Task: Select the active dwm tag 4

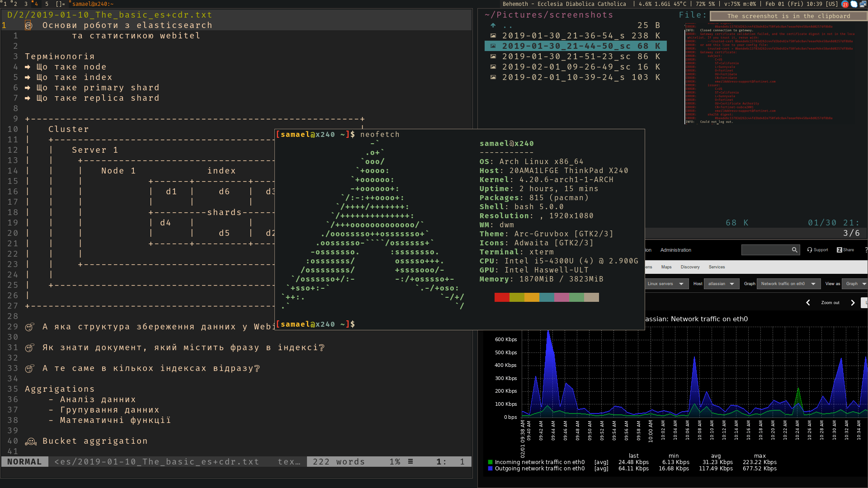Action: coord(36,4)
